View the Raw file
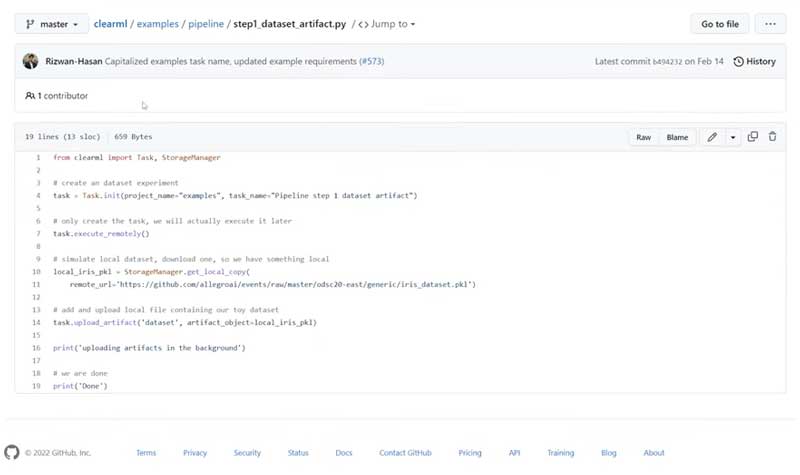This screenshot has height=475, width=800. point(643,137)
